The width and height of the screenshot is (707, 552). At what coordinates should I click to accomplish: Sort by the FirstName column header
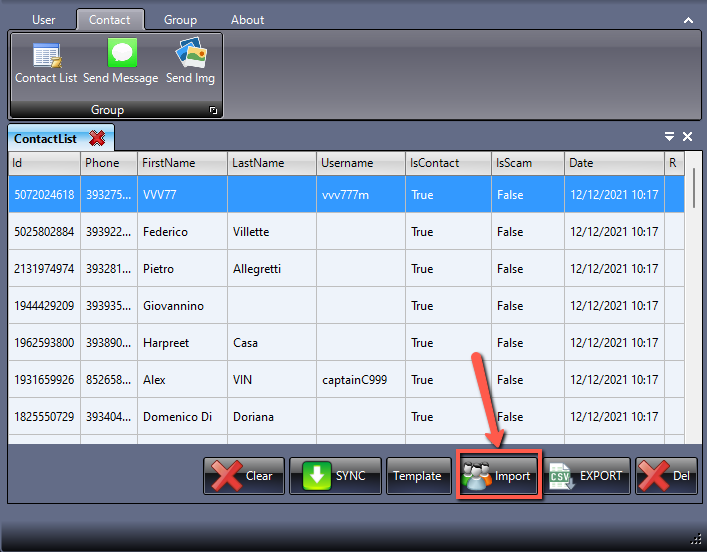[x=169, y=163]
